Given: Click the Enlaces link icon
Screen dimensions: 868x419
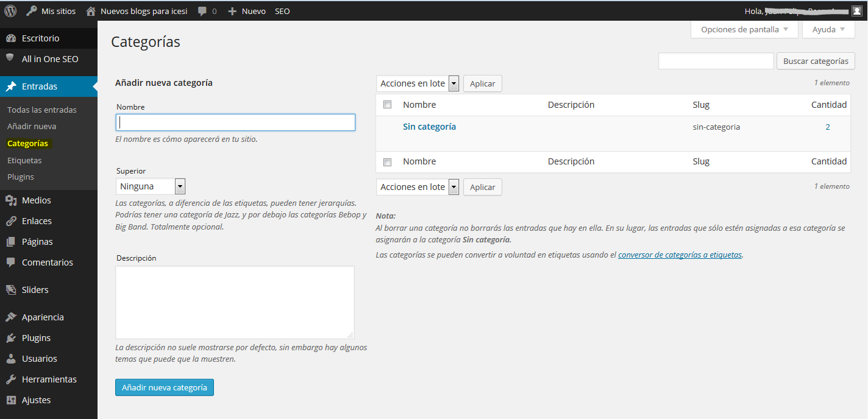Looking at the screenshot, I should [x=10, y=221].
